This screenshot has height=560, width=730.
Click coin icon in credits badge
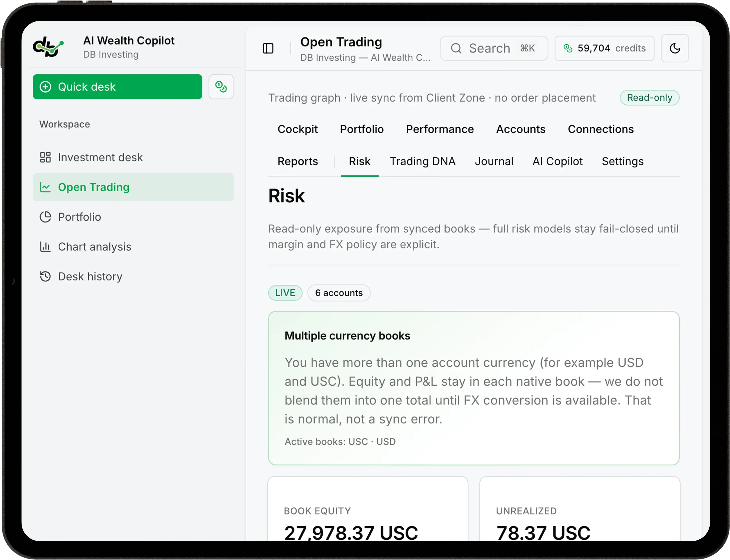coord(568,48)
